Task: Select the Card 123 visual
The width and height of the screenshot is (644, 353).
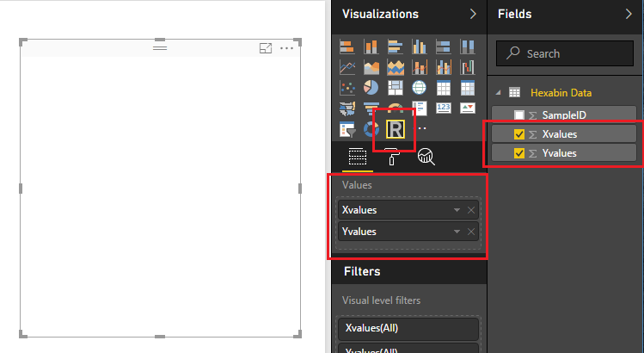Action: pos(443,108)
